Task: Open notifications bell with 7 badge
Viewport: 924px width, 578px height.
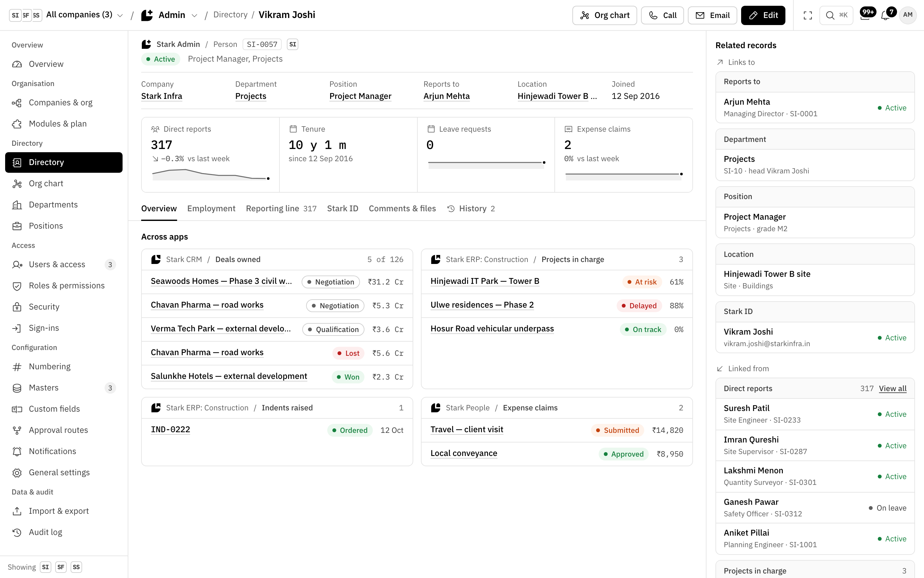Action: (887, 14)
